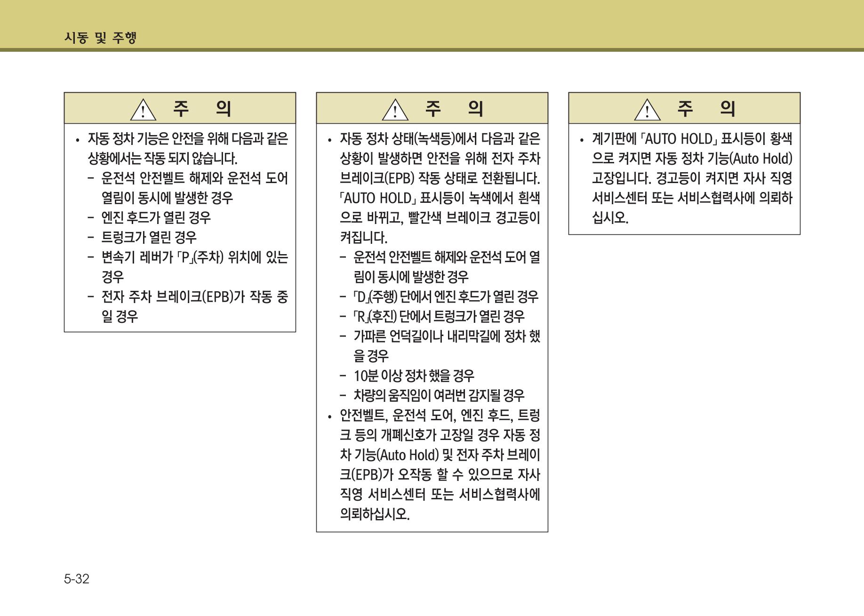Click the line '엔진 후드가 열린 경우'
This screenshot has width=864, height=616.
click(x=156, y=217)
